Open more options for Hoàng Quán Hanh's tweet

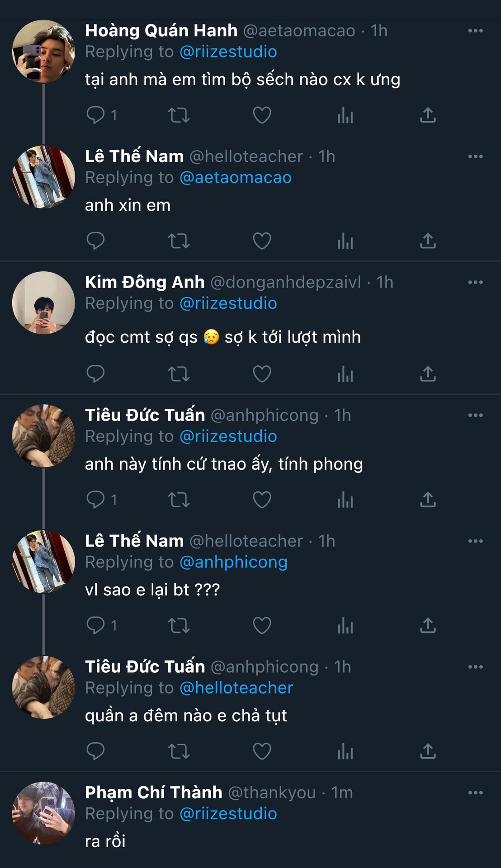click(x=475, y=31)
